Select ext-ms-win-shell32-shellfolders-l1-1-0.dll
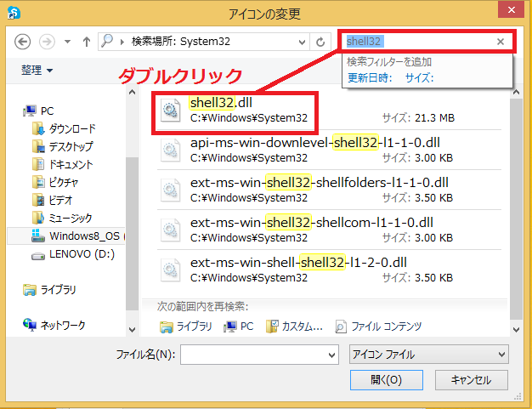 pos(329,190)
